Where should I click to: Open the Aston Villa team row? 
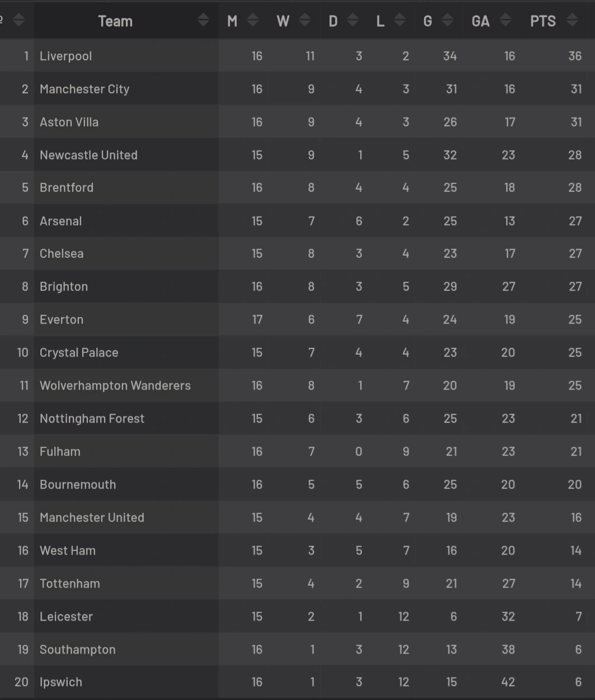pyautogui.click(x=69, y=122)
